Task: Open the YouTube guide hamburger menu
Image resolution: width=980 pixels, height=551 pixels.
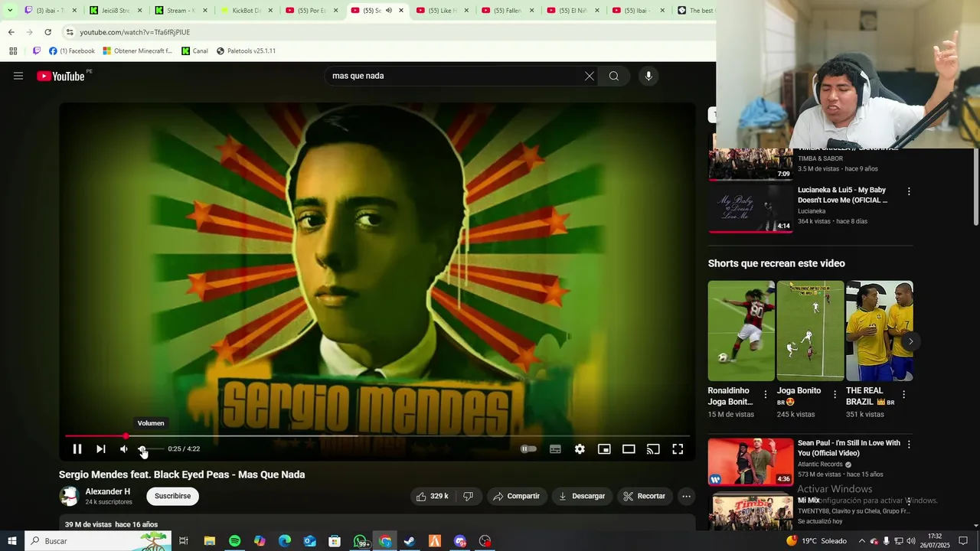Action: [18, 76]
